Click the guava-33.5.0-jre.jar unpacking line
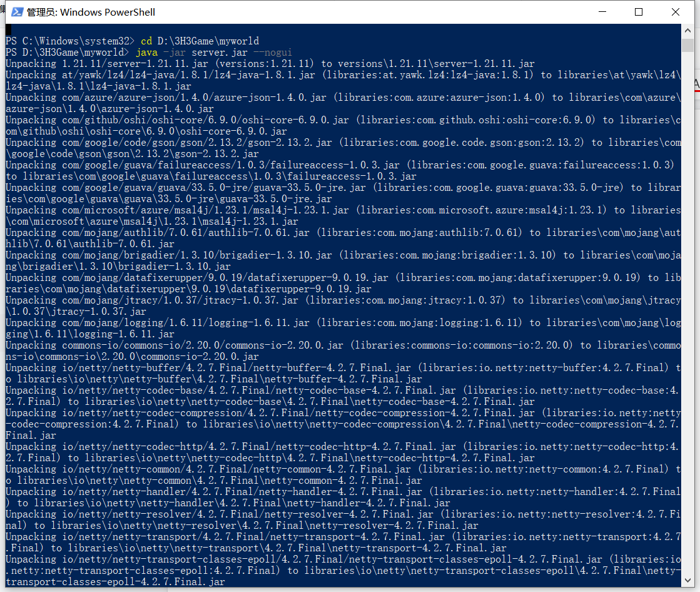 343,193
